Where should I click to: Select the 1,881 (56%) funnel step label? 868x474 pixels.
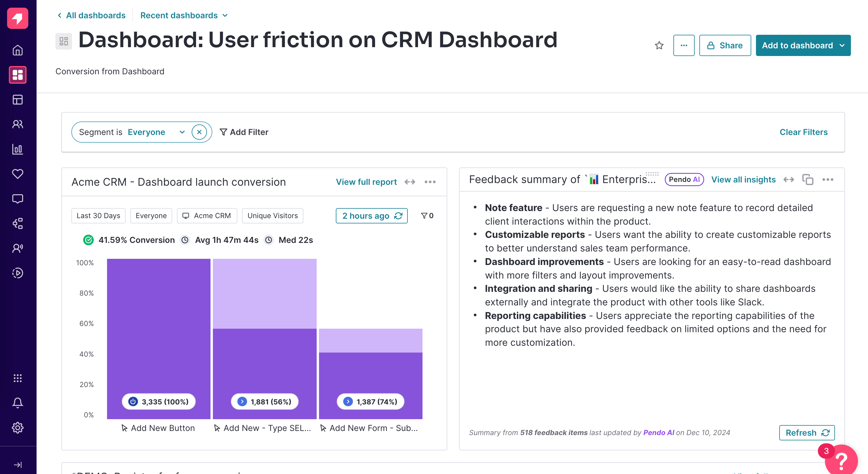point(264,401)
